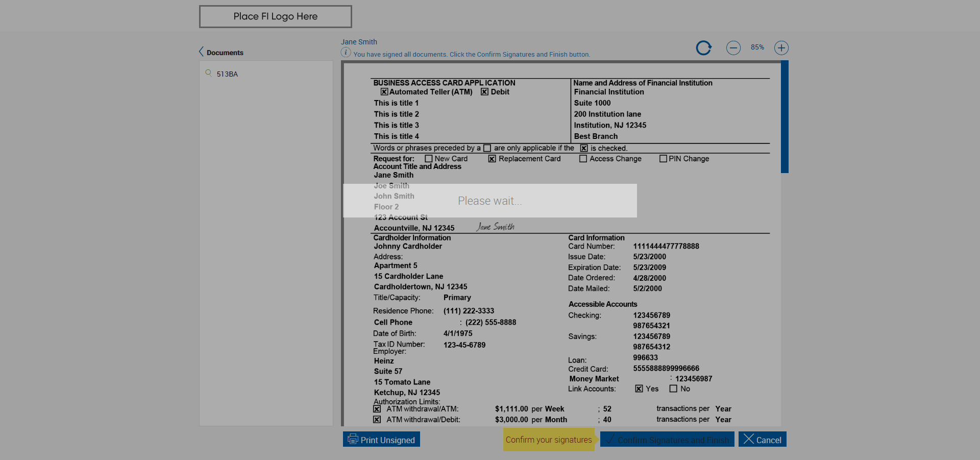
Task: Click the Confirm your signatures tooltip
Action: (x=549, y=440)
